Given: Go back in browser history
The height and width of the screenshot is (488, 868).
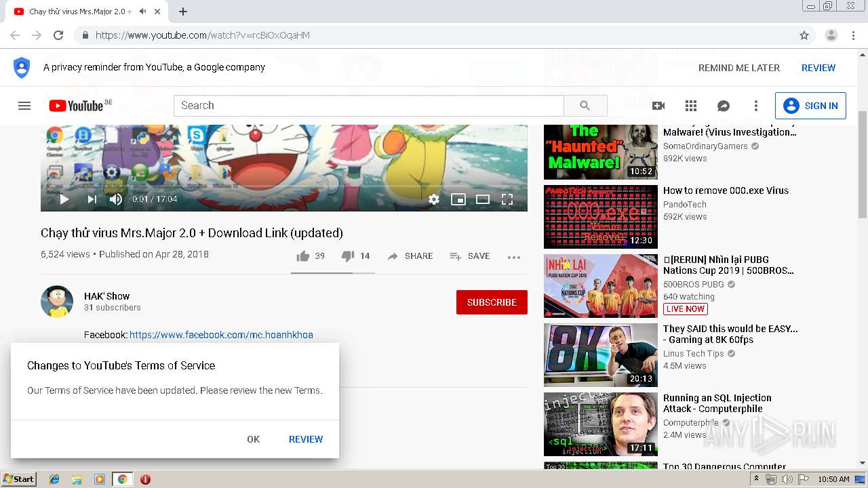Looking at the screenshot, I should point(15,35).
